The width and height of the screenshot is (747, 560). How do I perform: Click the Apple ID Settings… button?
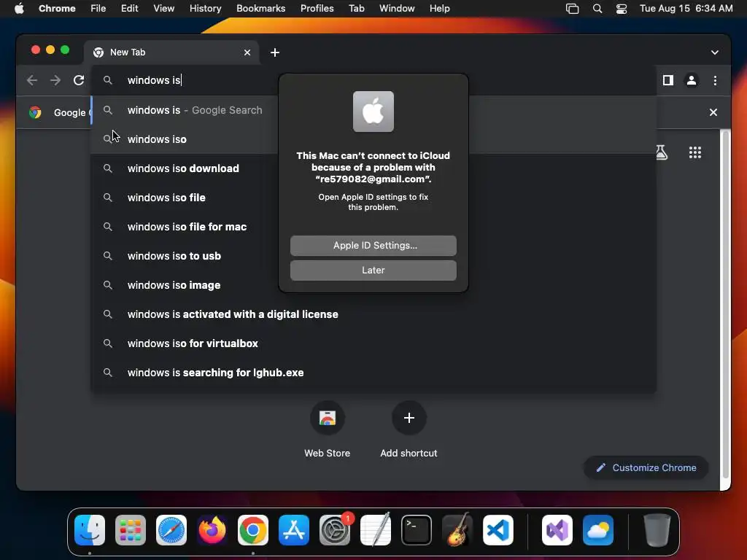[x=373, y=245]
